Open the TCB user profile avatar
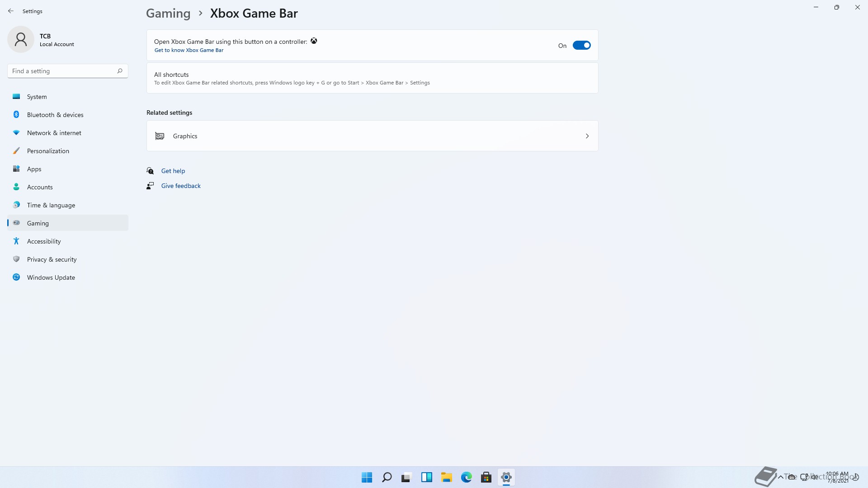868x488 pixels. [x=21, y=39]
